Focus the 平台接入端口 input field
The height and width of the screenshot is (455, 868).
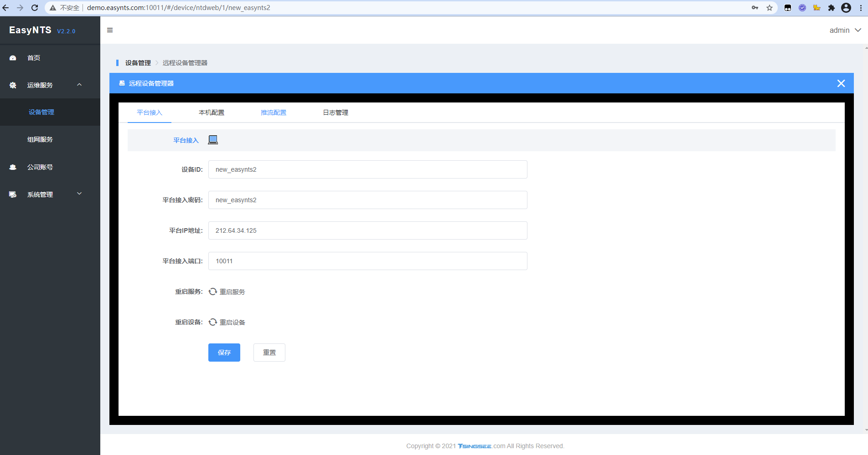[368, 261]
